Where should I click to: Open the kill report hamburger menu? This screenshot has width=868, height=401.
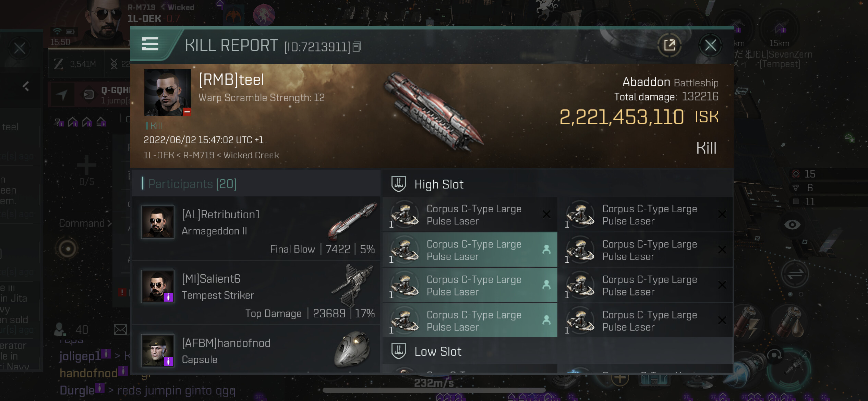click(150, 44)
